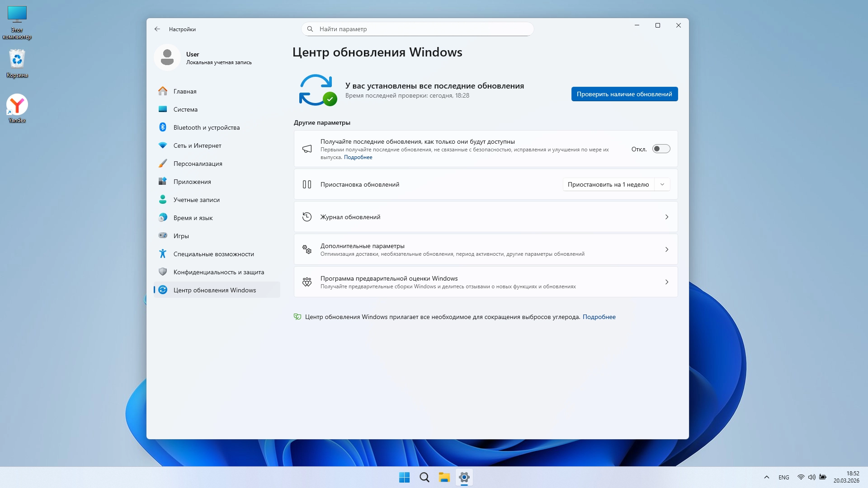Click the Игры gamepad icon
This screenshot has width=868, height=488.
pyautogui.click(x=163, y=235)
